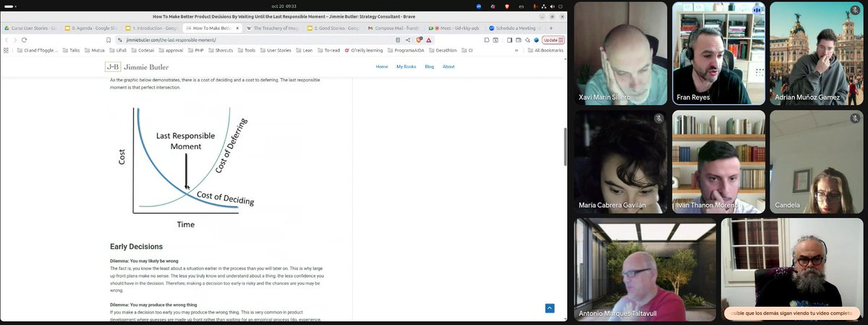The height and width of the screenshot is (325, 868).
Task: Open the About link in site navigation
Action: click(448, 67)
